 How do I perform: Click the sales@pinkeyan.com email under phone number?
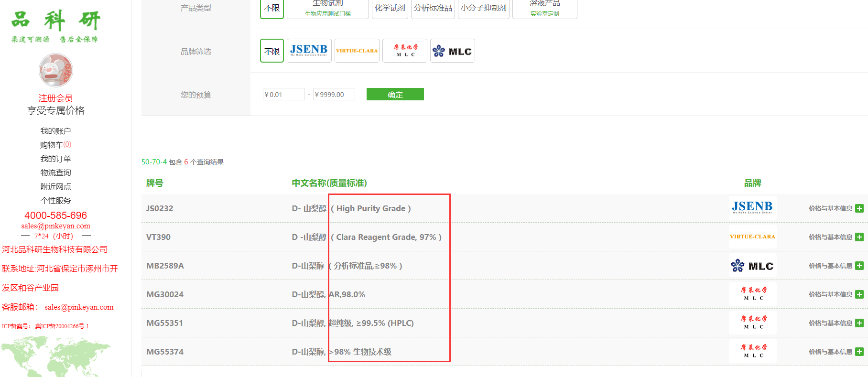(x=55, y=226)
